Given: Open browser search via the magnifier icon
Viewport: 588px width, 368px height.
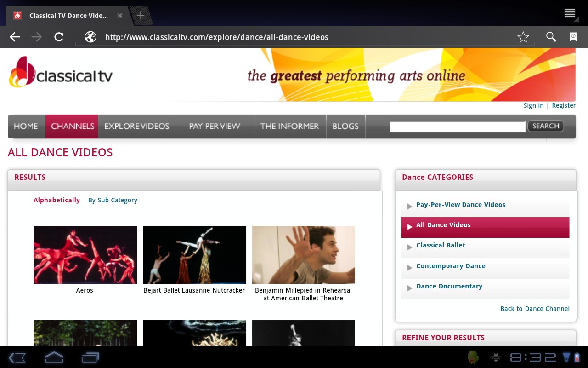Looking at the screenshot, I should 551,37.
